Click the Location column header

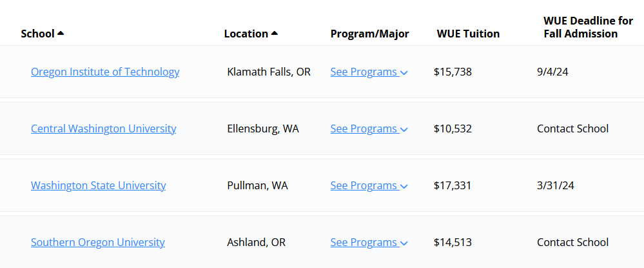pyautogui.click(x=246, y=34)
